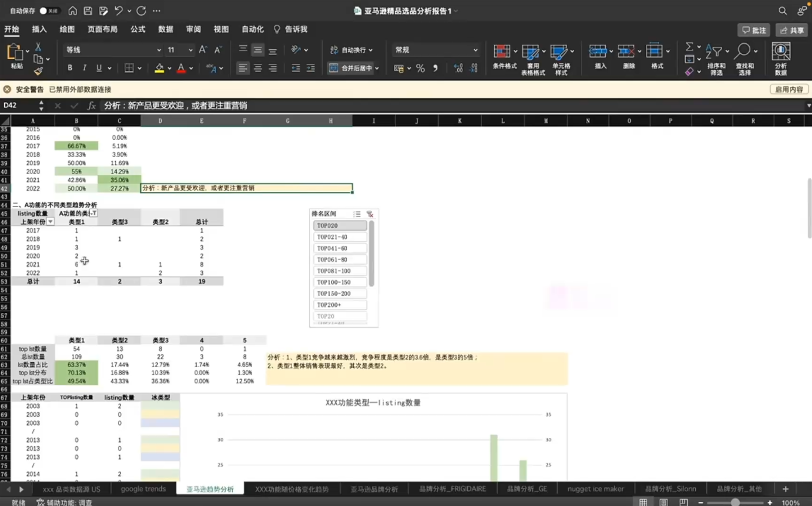Image resolution: width=812 pixels, height=506 pixels.
Task: Open 查找和选择 find and select tool
Action: (744, 57)
